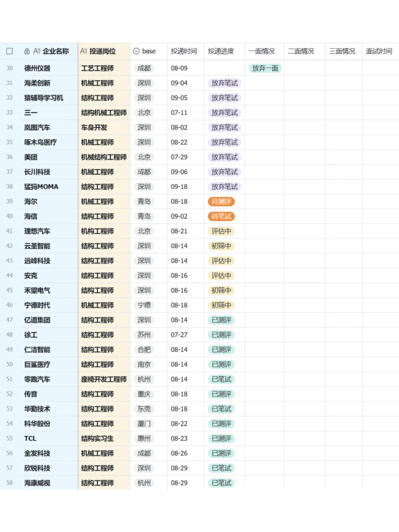Viewport: 399px width, 532px height.
Task: Select the company cell 禾望电气
Action: [x=49, y=290]
